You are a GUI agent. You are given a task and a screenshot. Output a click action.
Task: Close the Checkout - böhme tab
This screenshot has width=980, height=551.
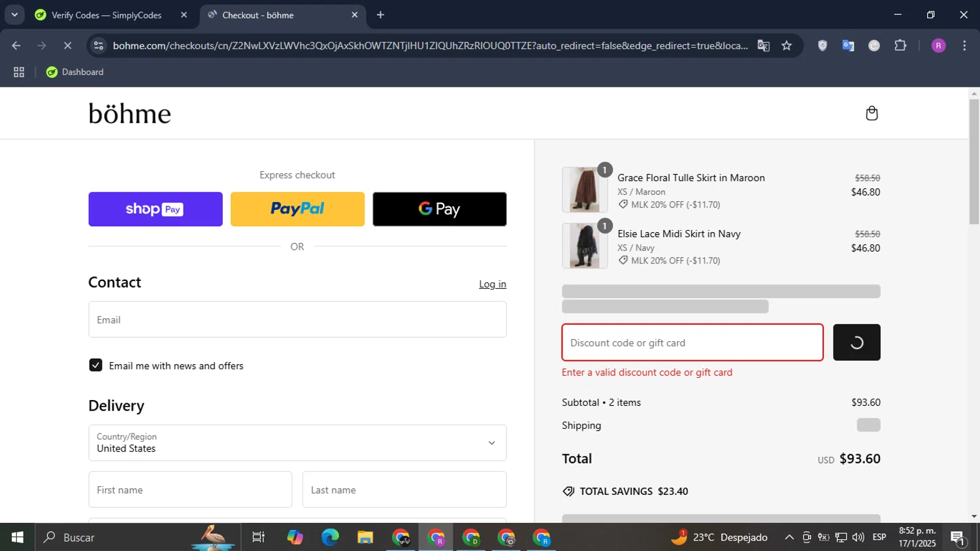click(x=355, y=15)
